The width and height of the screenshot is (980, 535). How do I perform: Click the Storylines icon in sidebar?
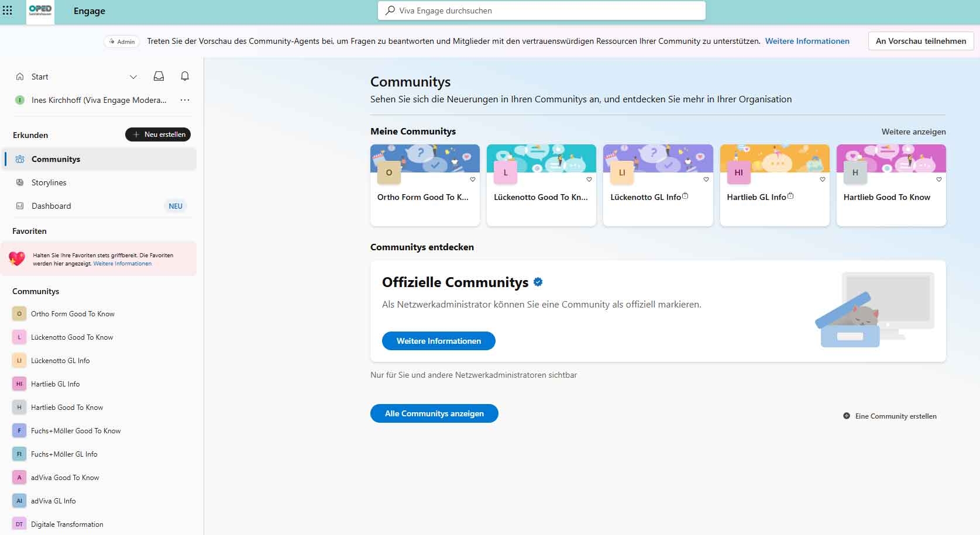(x=20, y=182)
